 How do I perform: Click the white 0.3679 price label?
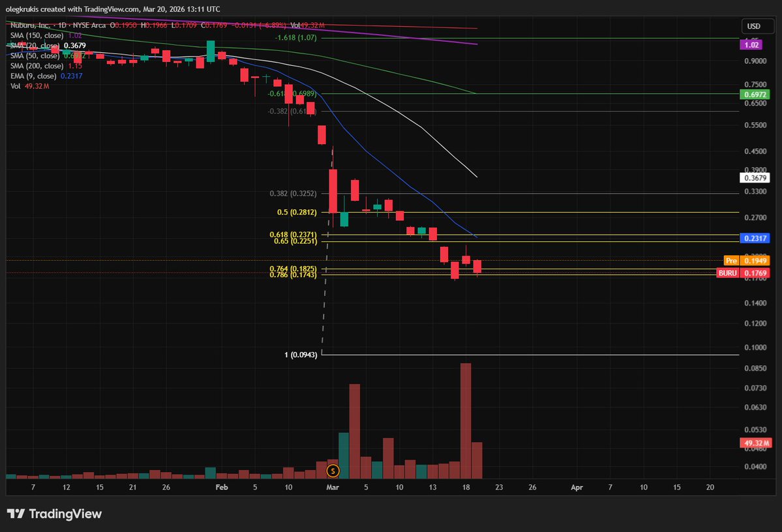point(755,178)
